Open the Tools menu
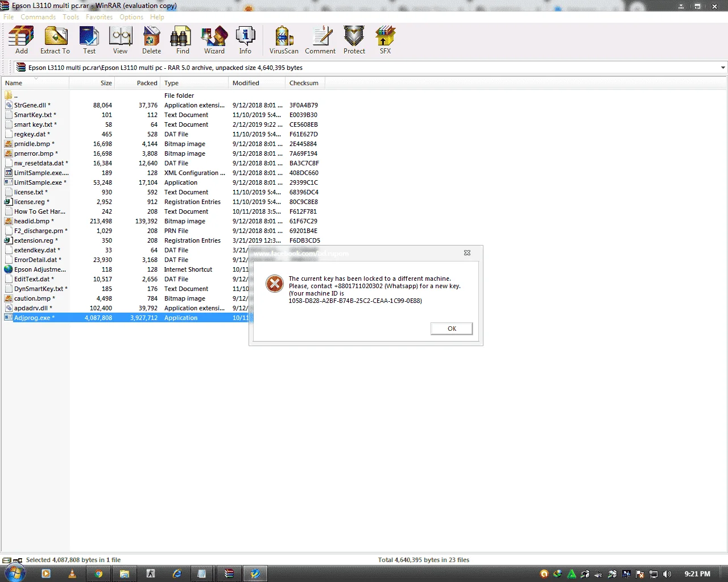Viewport: 728px width, 582px height. tap(71, 17)
